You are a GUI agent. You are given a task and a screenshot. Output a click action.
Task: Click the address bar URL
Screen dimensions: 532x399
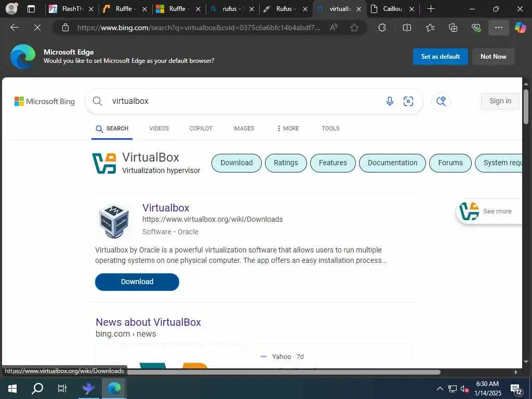click(198, 28)
